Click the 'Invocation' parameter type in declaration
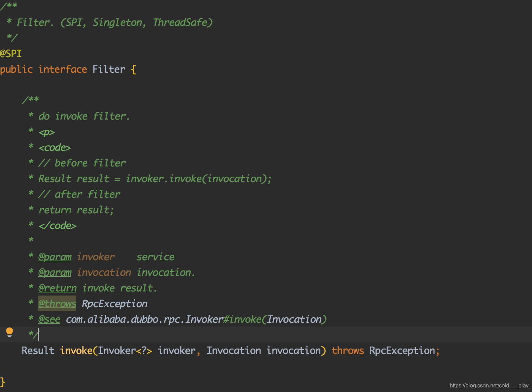This screenshot has height=392, width=532. (x=234, y=351)
